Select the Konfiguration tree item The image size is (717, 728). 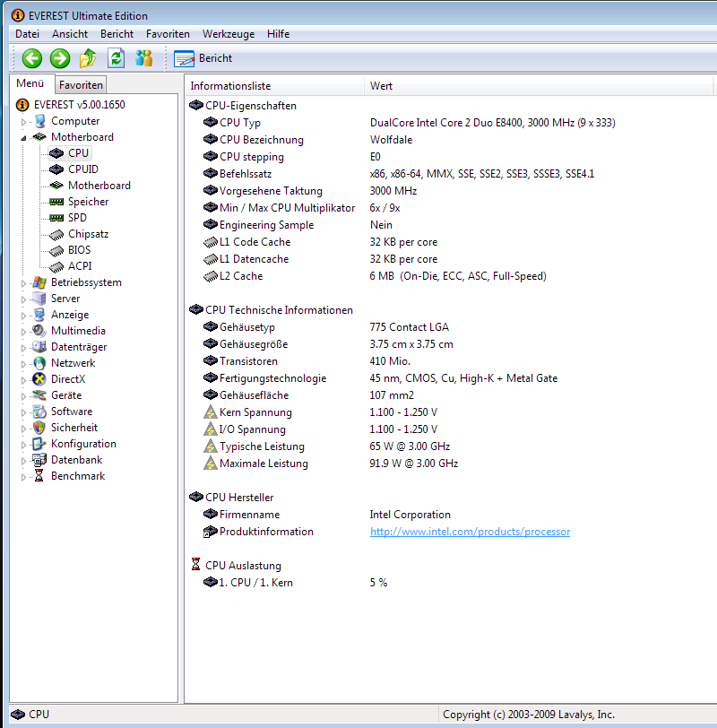pyautogui.click(x=83, y=444)
